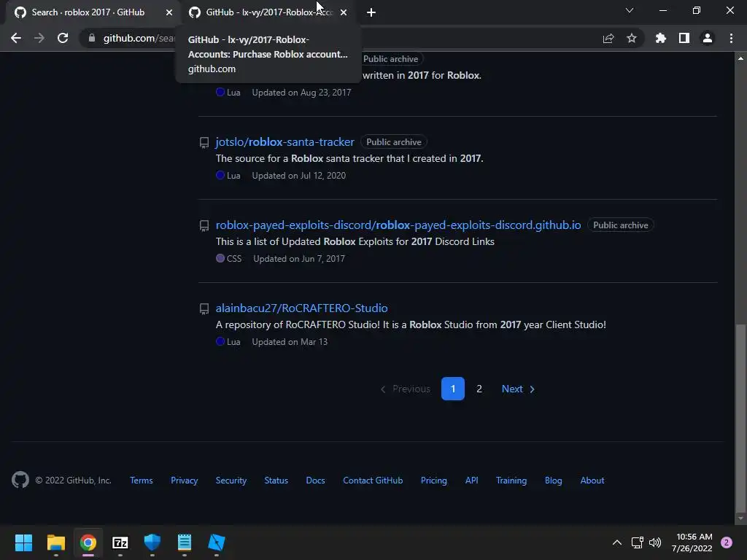Click the scrollbar down arrow
This screenshot has width=747, height=560.
pyautogui.click(x=740, y=518)
